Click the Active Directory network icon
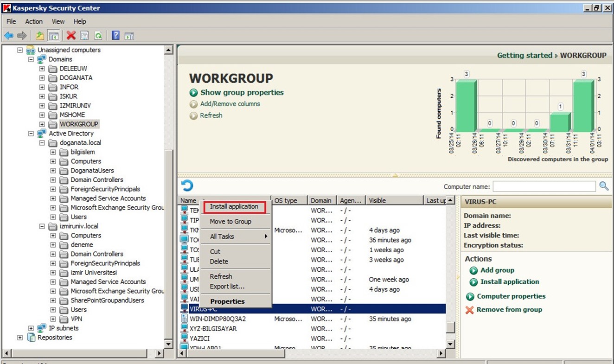The image size is (614, 364). pyautogui.click(x=42, y=134)
